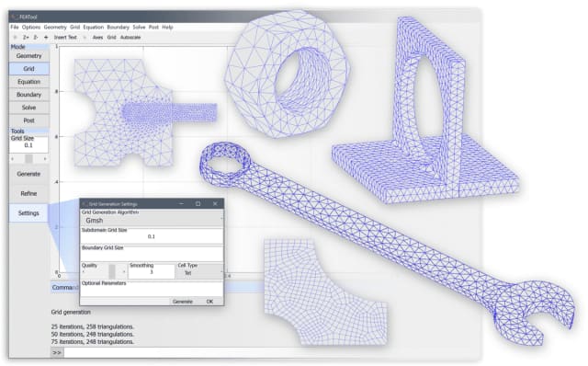The image size is (588, 366).
Task: Click the 'Grid generation' log text
Action: [x=71, y=312]
